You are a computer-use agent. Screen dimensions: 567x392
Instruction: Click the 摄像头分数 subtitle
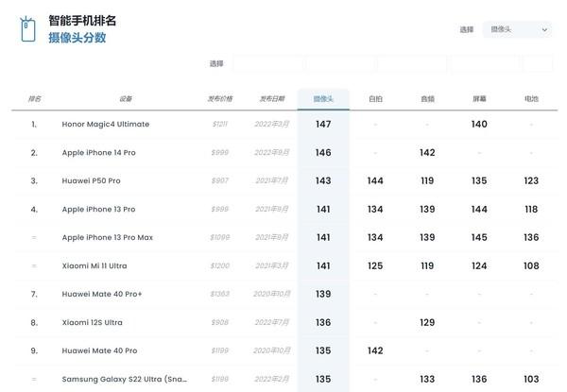coord(77,38)
